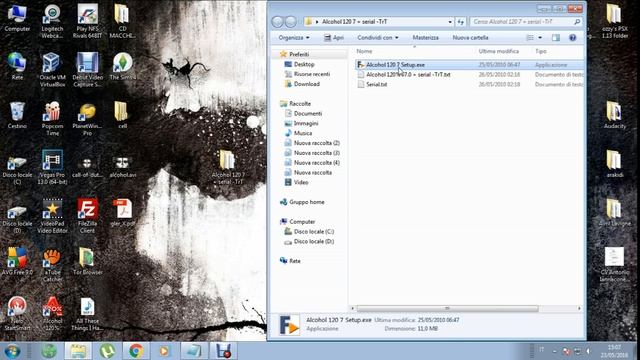
Task: Select the arakidi folder on desktop
Action: coord(614,164)
